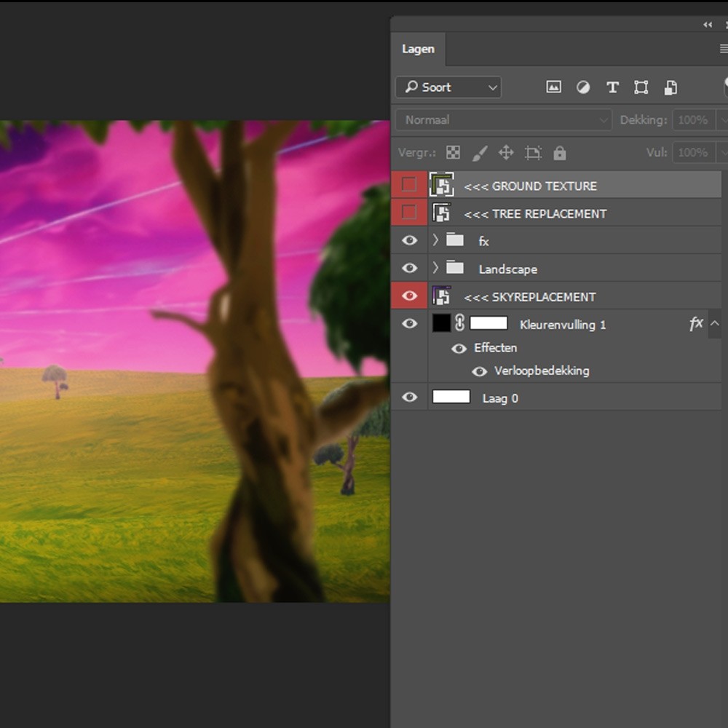Filter layers by pixel layer icon

(553, 87)
